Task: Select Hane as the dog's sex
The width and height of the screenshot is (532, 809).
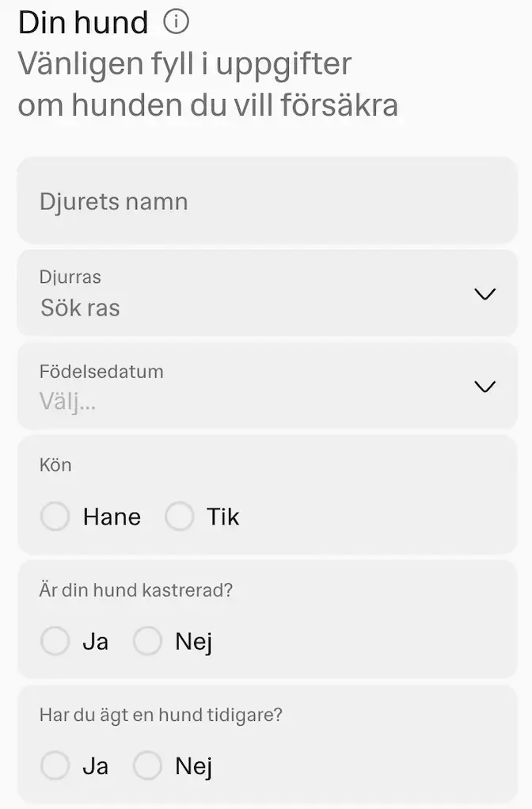Action: 55,516
